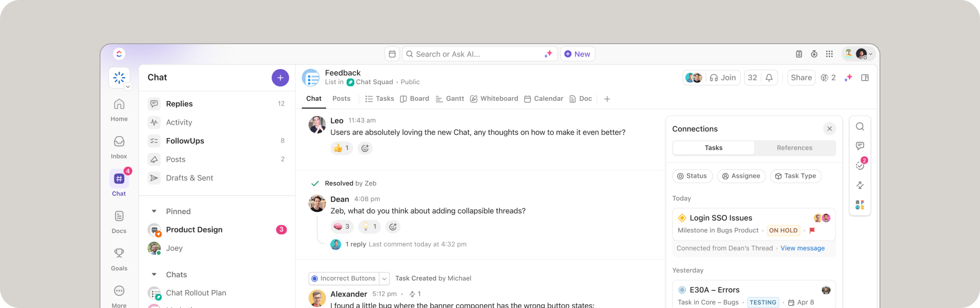Image resolution: width=980 pixels, height=308 pixels.
Task: Open Incorrect Buttons task status dropdown
Action: coord(384,279)
